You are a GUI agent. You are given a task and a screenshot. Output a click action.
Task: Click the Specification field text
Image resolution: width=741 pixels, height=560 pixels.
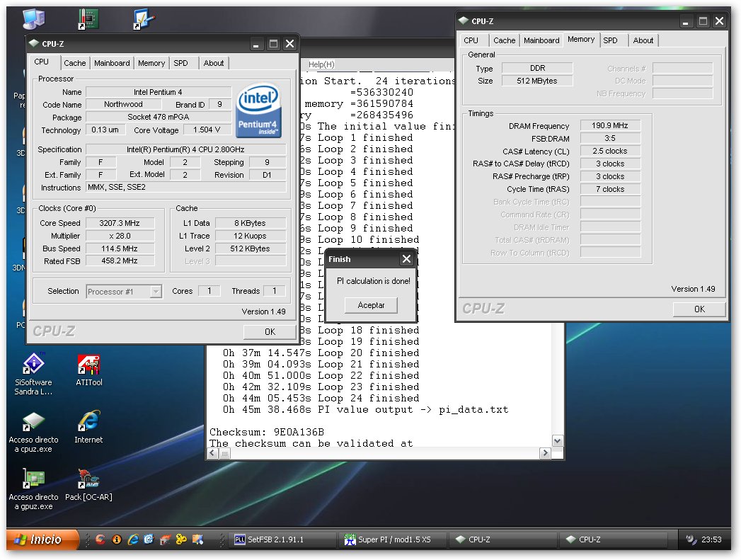[185, 149]
